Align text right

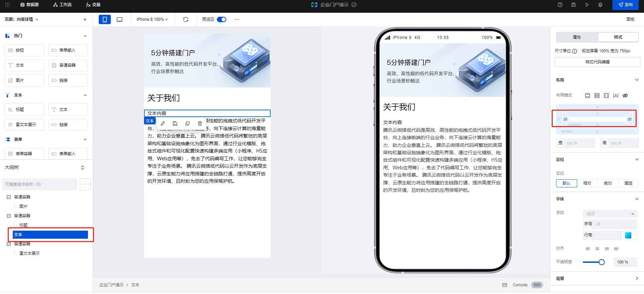[607, 249]
